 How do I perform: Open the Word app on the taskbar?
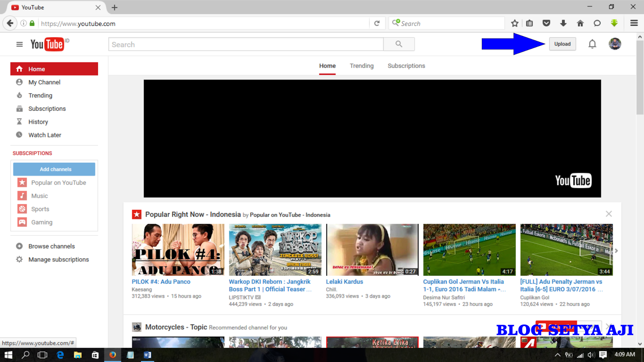[x=147, y=355]
